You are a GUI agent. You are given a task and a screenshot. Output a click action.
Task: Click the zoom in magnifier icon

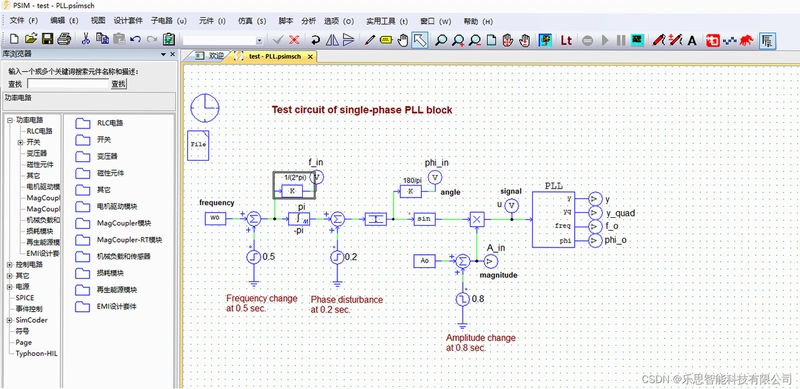(x=458, y=40)
